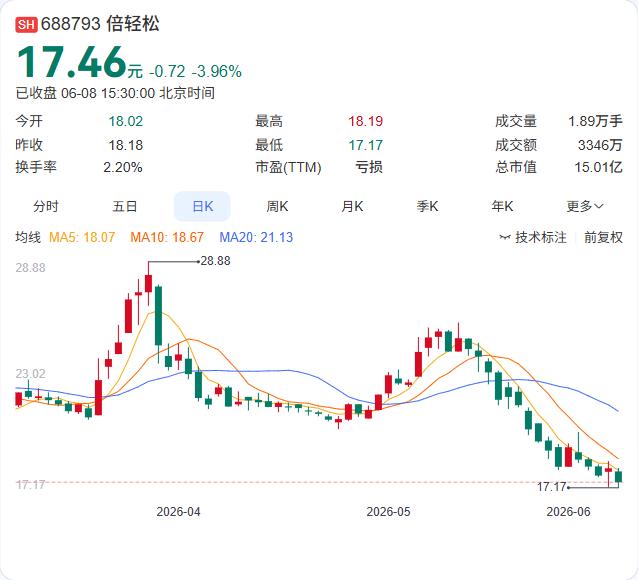Open the 分时 intraday chart tab
The height and width of the screenshot is (580, 638).
click(46, 206)
